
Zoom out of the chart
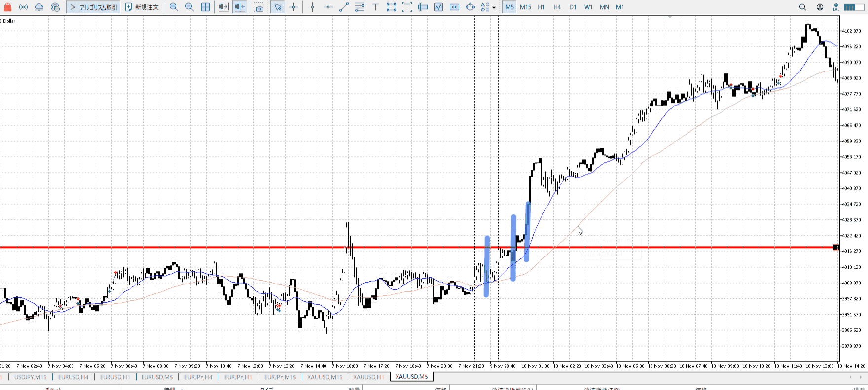189,7
